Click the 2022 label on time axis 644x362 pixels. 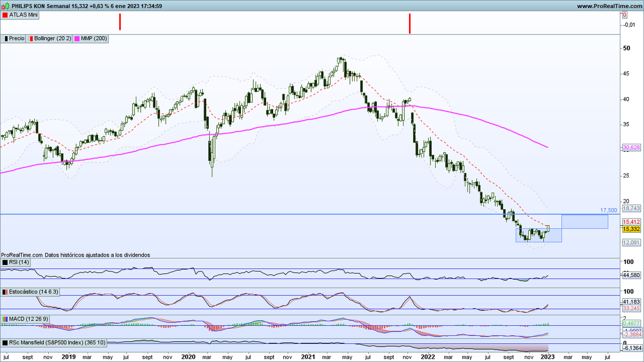coord(428,356)
